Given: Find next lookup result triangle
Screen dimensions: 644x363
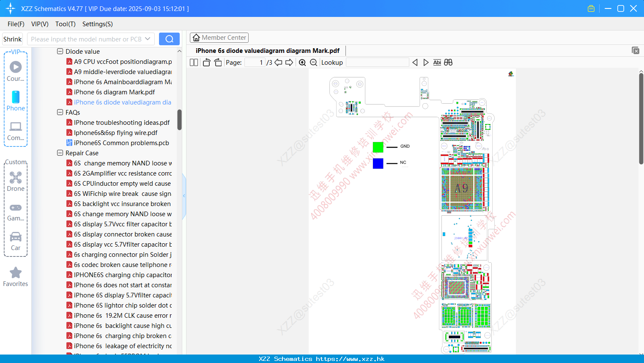Looking at the screenshot, I should [426, 63].
